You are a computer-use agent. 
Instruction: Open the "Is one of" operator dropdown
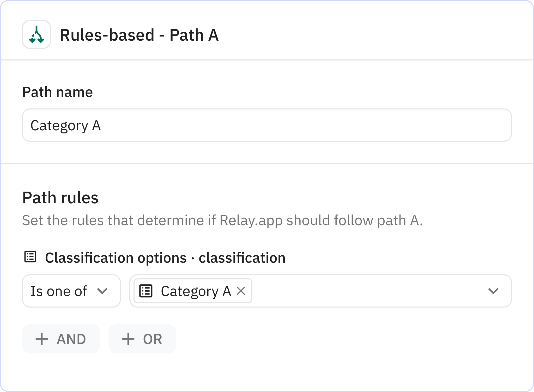click(x=71, y=291)
